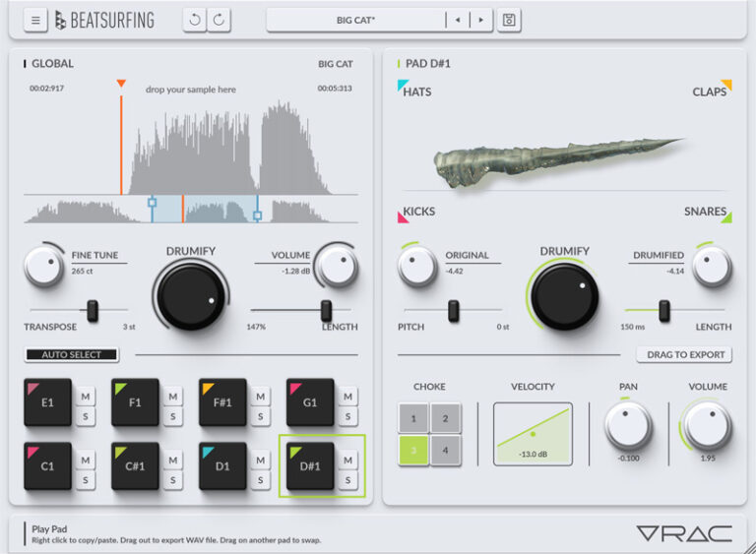Play pad C#1

135,466
